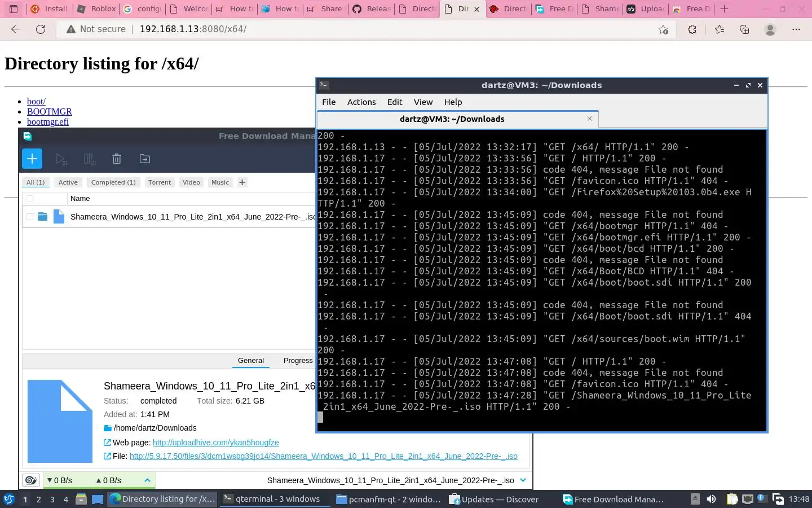Click the browser address bar URL

coord(193,29)
